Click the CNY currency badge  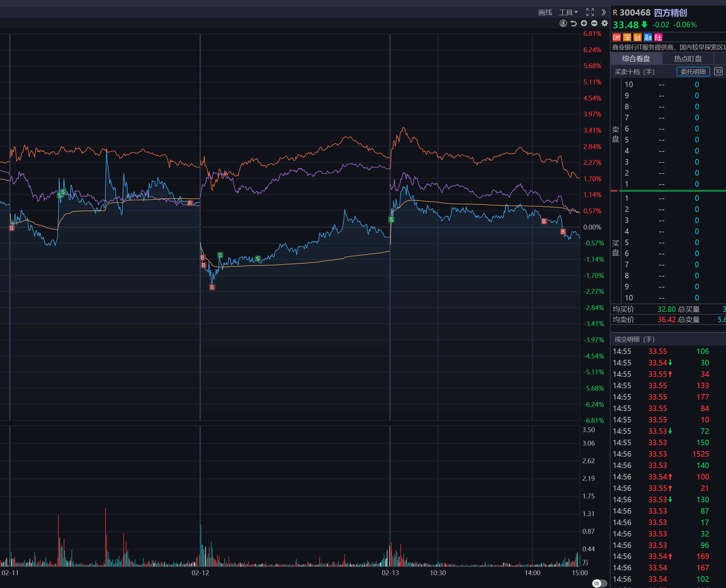(617, 37)
